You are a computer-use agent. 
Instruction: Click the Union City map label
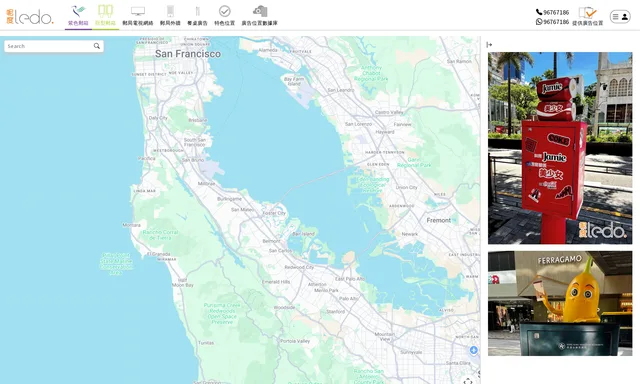coord(407,187)
